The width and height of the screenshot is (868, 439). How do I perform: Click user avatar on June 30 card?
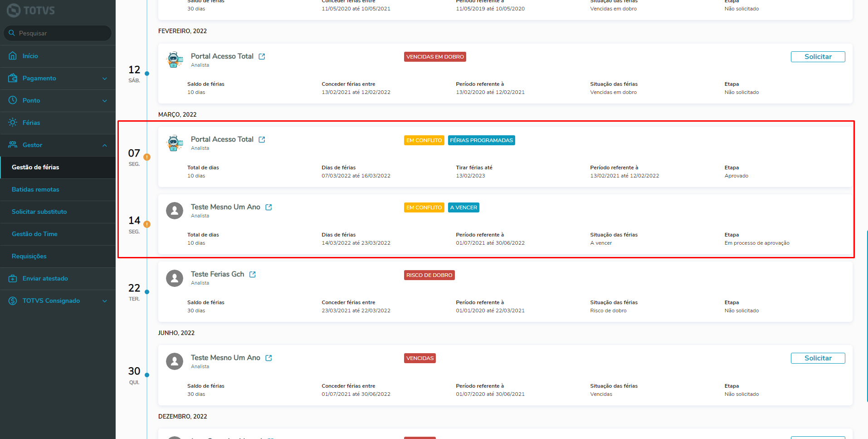tap(175, 361)
